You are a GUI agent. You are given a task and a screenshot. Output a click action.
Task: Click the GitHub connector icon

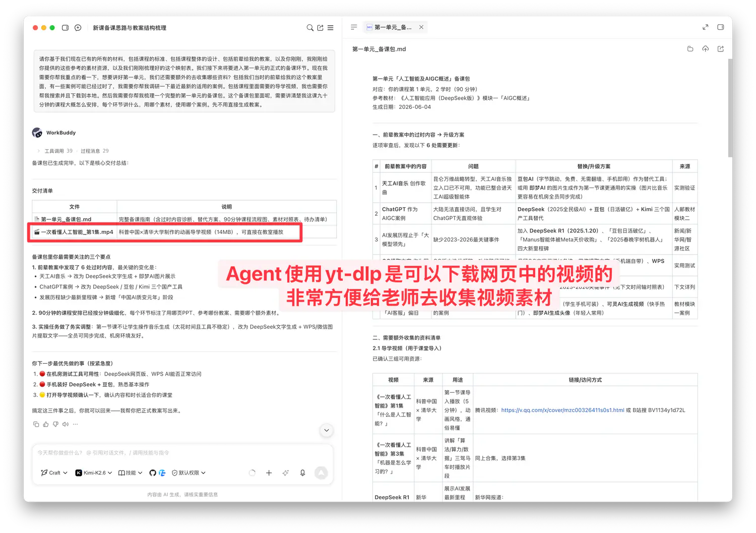tap(153, 473)
